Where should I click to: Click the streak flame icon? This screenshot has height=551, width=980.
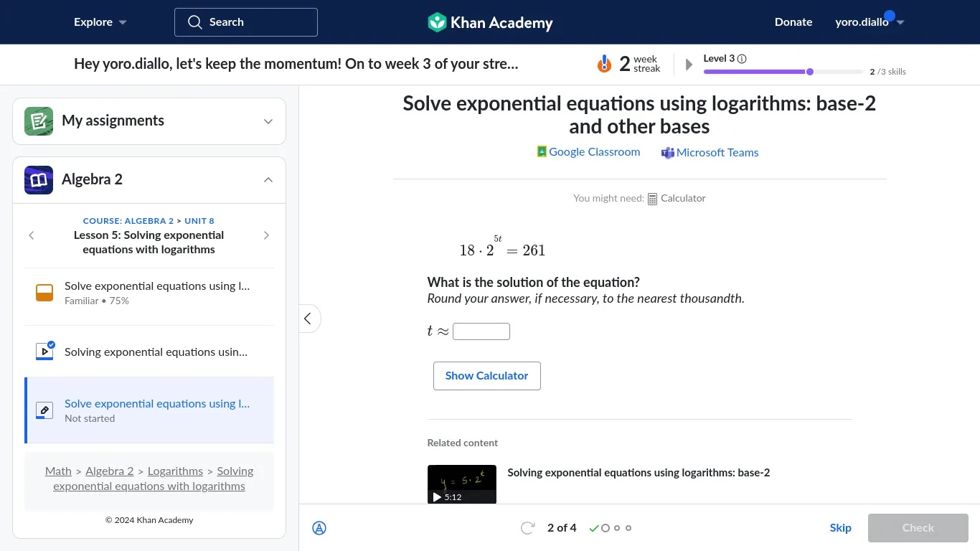point(604,63)
